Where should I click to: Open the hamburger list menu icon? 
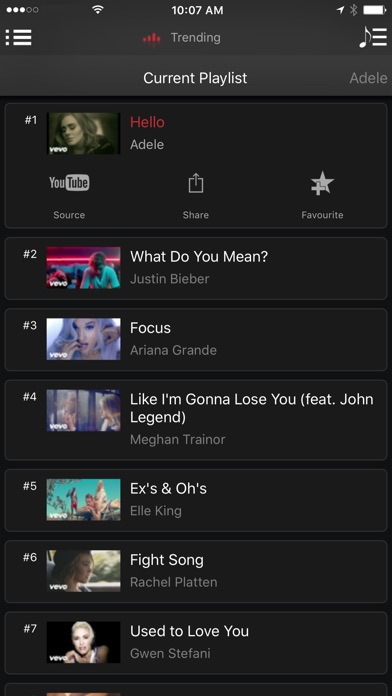click(19, 37)
